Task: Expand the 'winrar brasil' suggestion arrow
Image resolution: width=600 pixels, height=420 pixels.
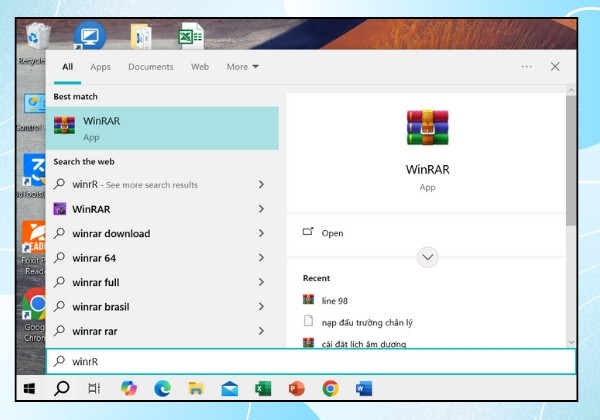Action: pyautogui.click(x=261, y=306)
